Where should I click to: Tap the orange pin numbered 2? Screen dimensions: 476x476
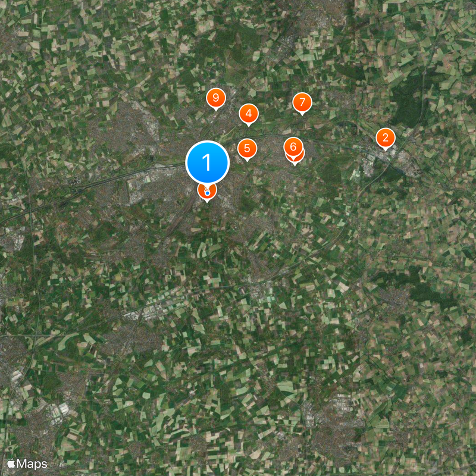(x=385, y=138)
